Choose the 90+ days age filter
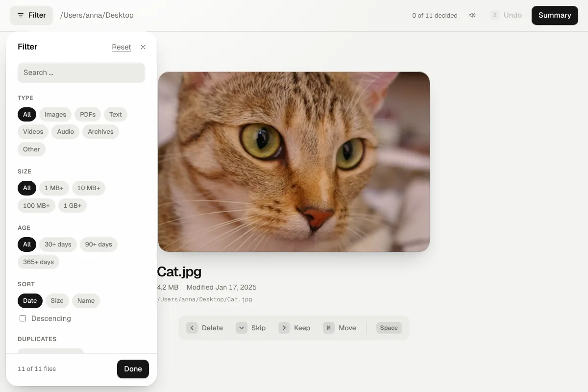 (98, 245)
